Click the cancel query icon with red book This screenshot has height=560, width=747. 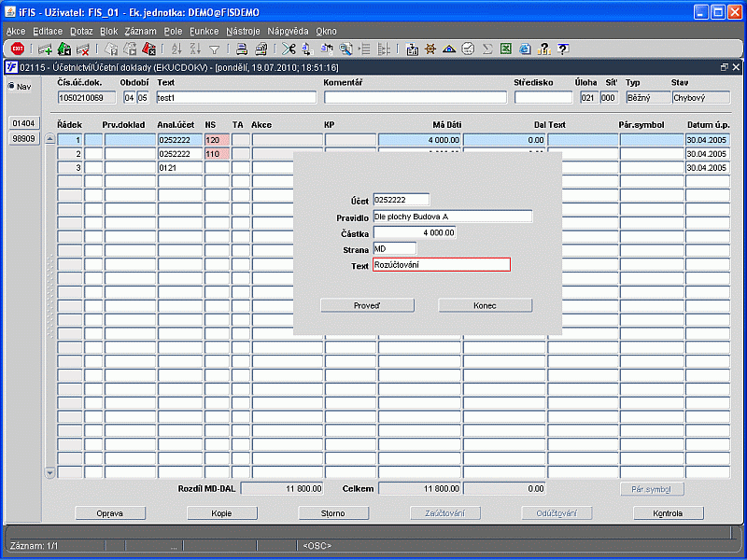click(148, 49)
